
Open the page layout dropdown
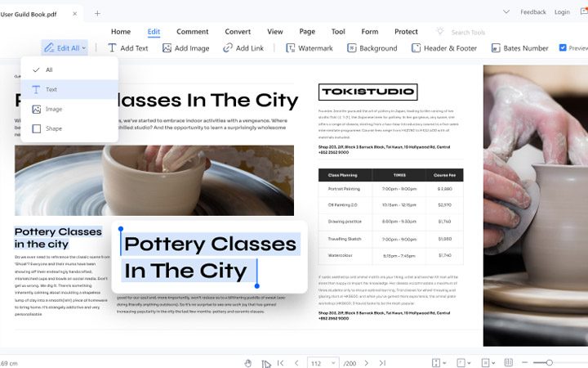488,363
